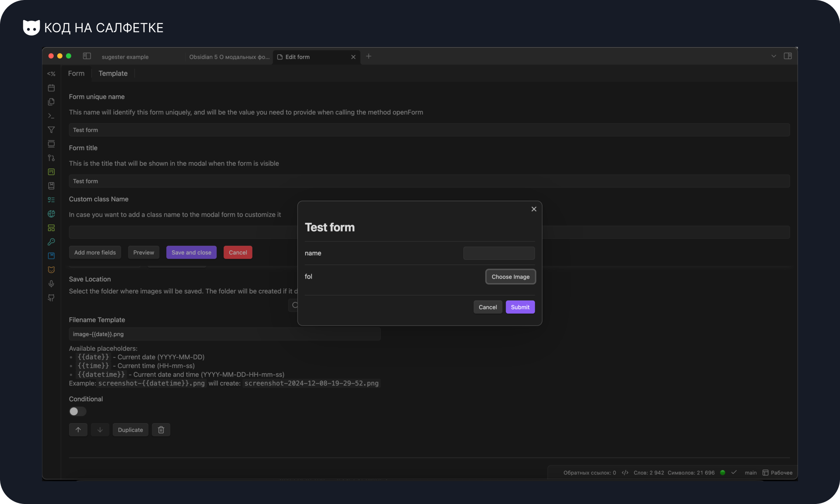
Task: Open the command palette terminal icon
Action: [51, 116]
